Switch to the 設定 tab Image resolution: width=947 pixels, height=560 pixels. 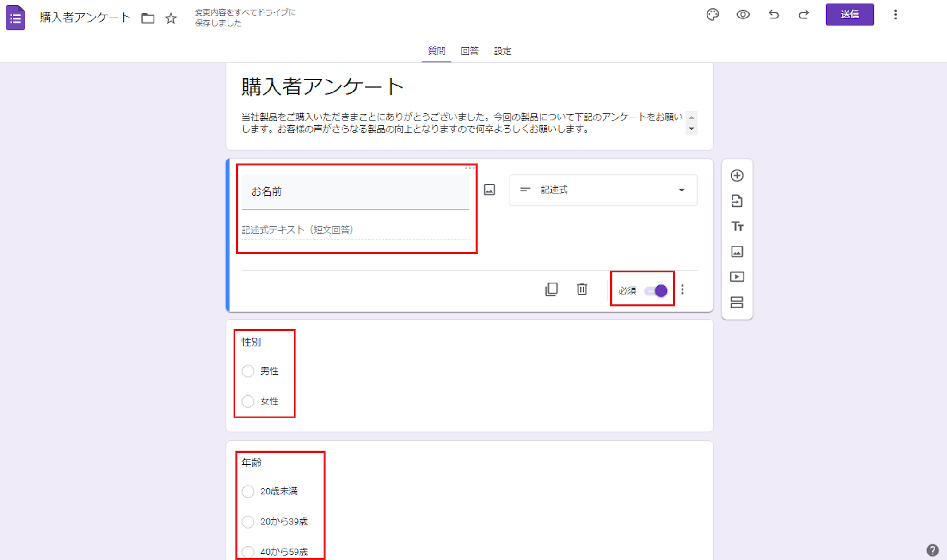[x=502, y=51]
